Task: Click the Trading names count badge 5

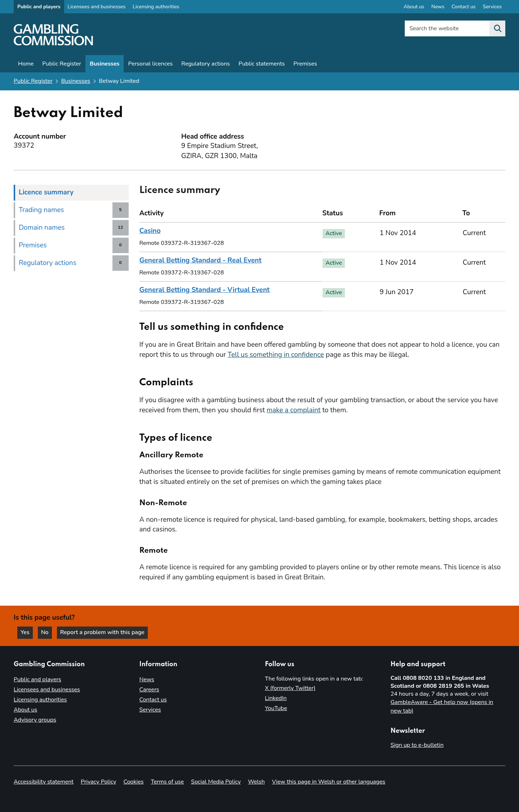Action: point(120,210)
